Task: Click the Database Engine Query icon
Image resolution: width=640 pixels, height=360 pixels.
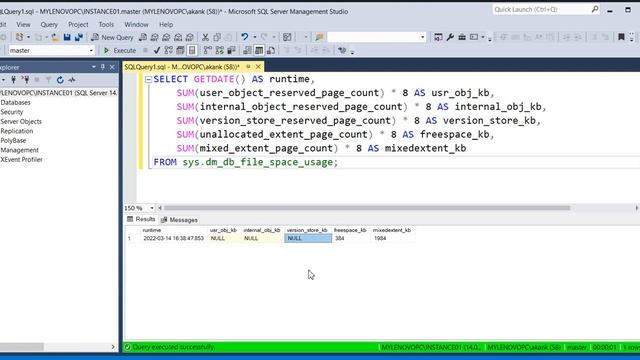Action: pyautogui.click(x=143, y=37)
